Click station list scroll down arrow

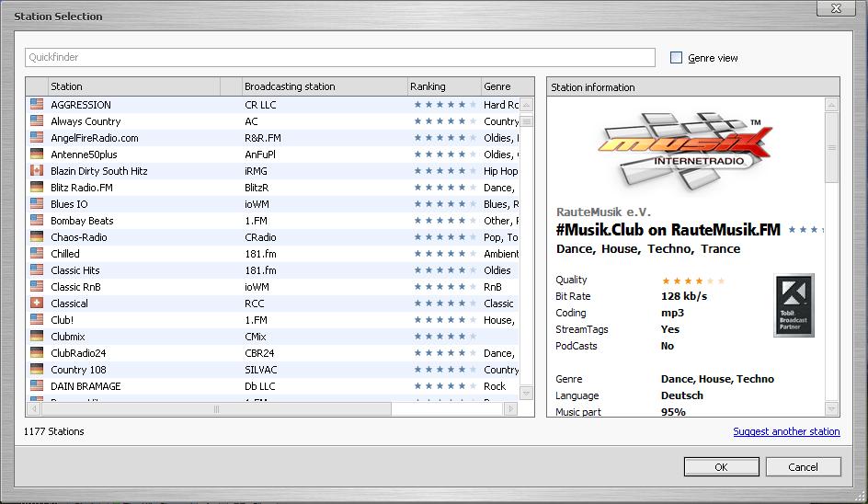527,394
